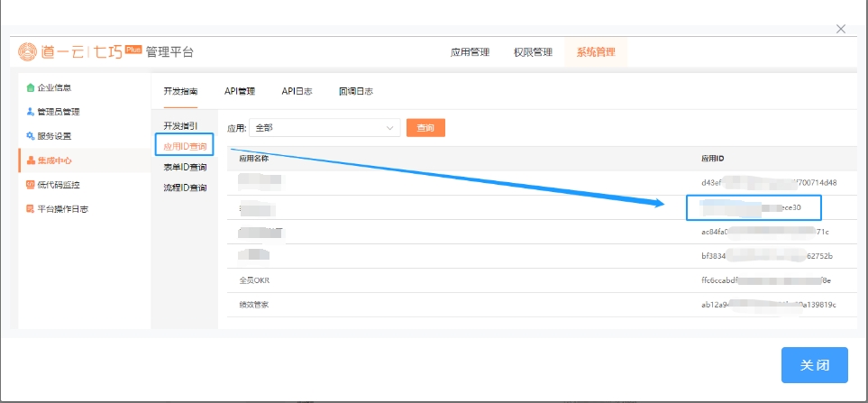Switch to the 应用管理 top tab

470,52
